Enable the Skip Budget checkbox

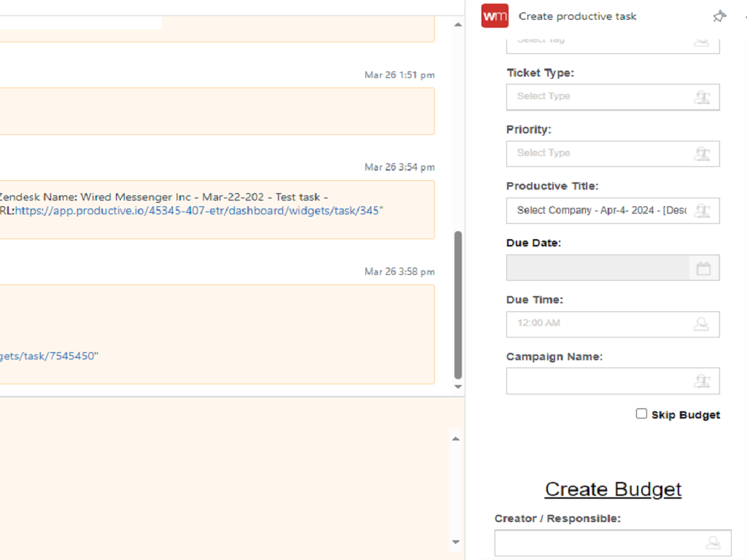(641, 413)
